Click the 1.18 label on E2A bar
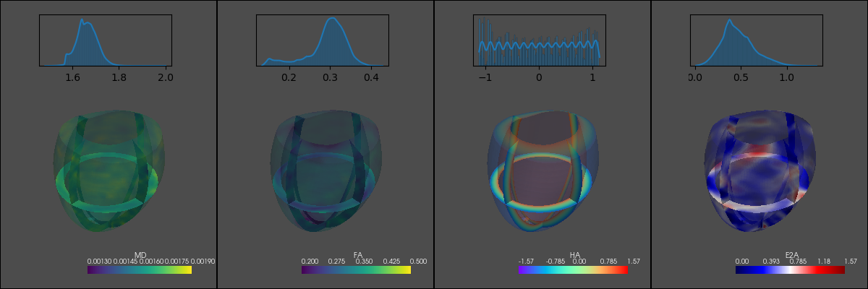 pos(823,262)
